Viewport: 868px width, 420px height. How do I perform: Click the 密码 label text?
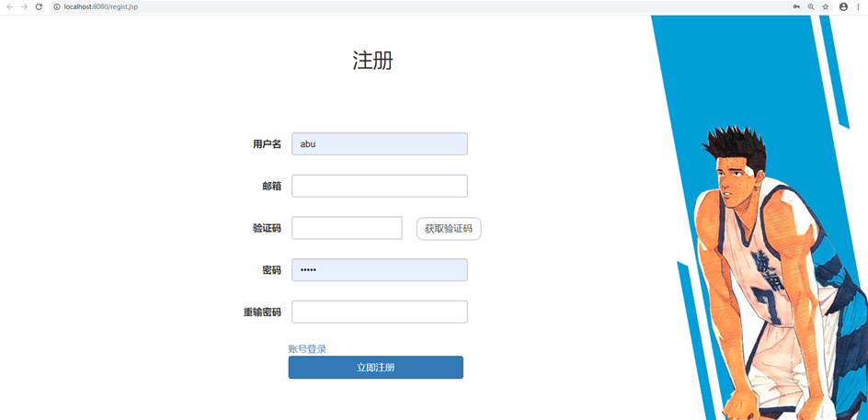(x=271, y=270)
